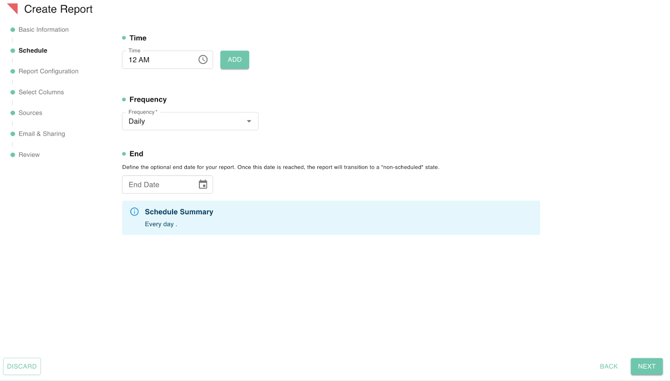Screen dimensions: 670x381
Task: Open the End Date calendar icon
Action: click(x=203, y=185)
